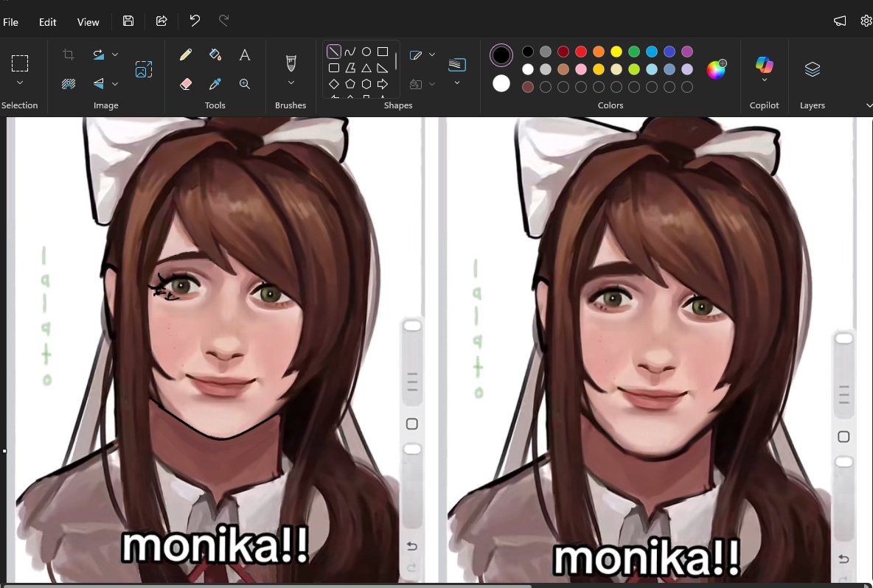Select the Pentagon shape

[349, 84]
